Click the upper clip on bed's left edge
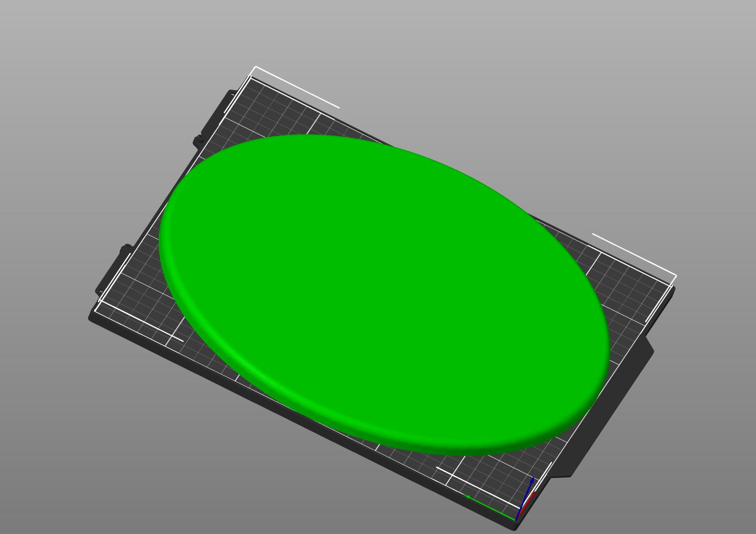The height and width of the screenshot is (534, 756). point(198,141)
